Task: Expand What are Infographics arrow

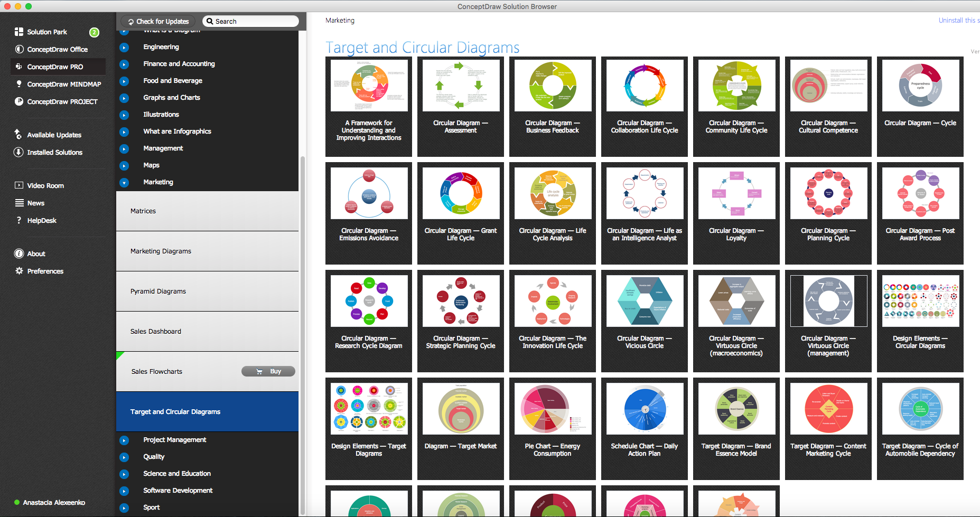Action: click(124, 132)
